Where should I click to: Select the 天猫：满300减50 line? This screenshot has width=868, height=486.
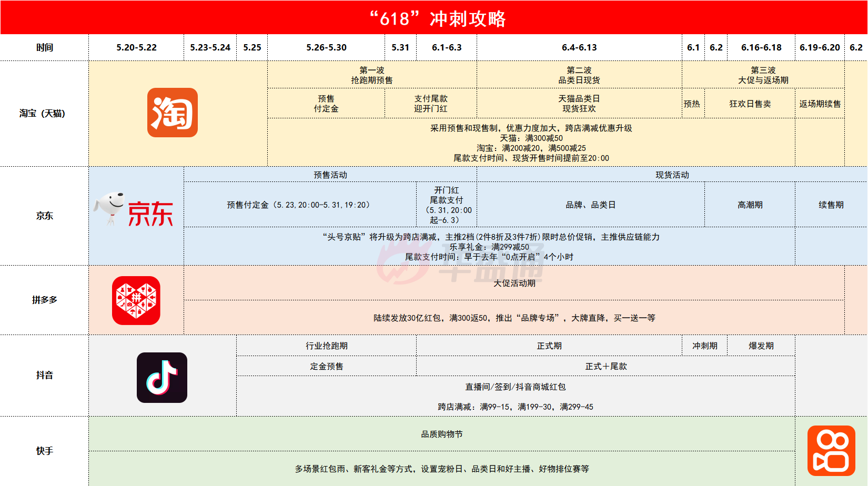pos(531,138)
